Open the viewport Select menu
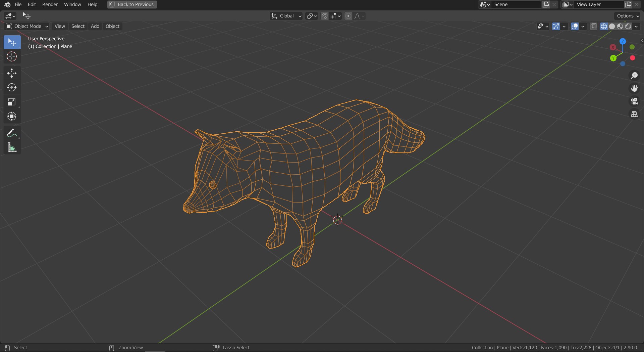 coord(78,26)
